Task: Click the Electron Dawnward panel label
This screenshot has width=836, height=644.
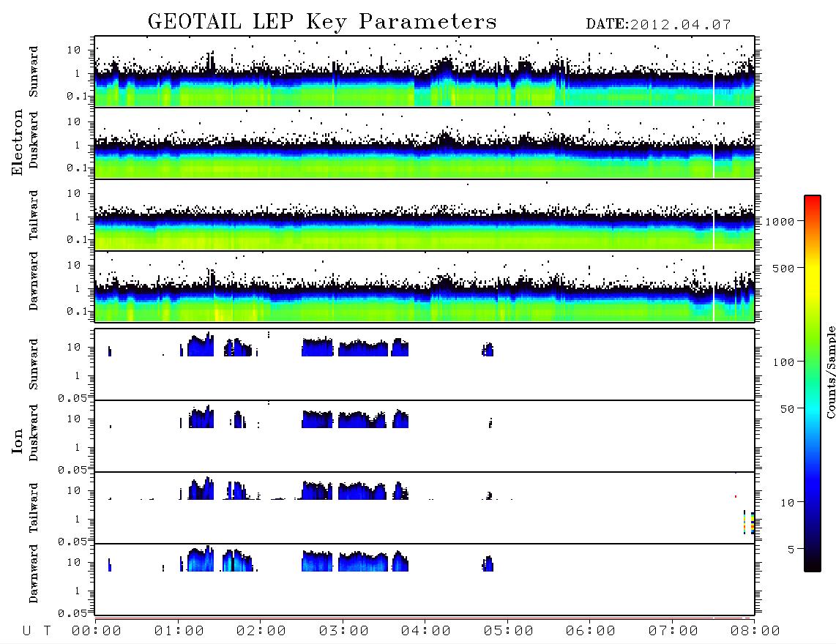Action: pos(34,281)
